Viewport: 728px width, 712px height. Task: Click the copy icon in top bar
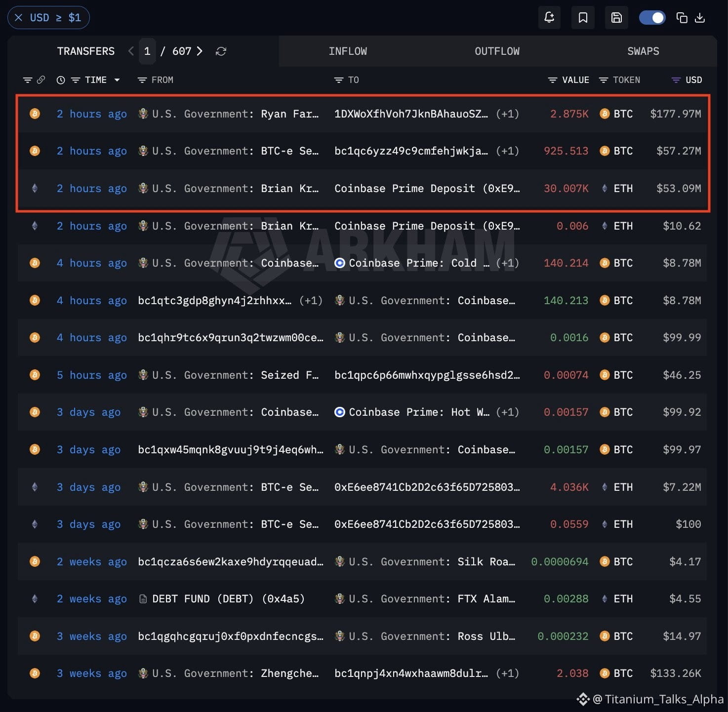682,18
